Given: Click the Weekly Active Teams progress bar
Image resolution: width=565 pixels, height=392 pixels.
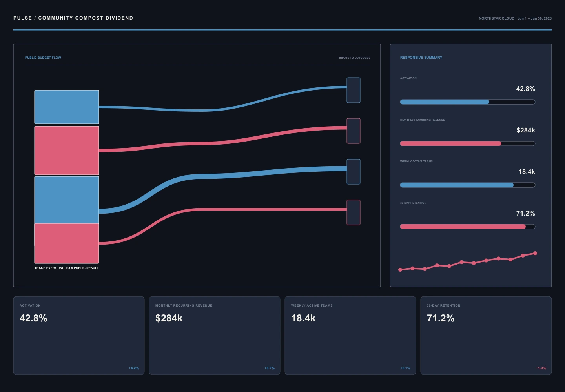Looking at the screenshot, I should point(467,185).
